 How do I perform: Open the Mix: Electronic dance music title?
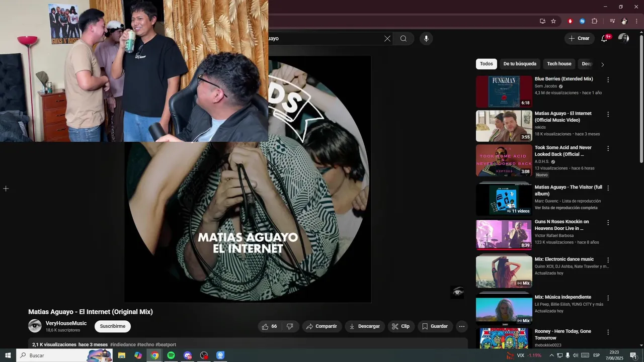click(x=564, y=259)
